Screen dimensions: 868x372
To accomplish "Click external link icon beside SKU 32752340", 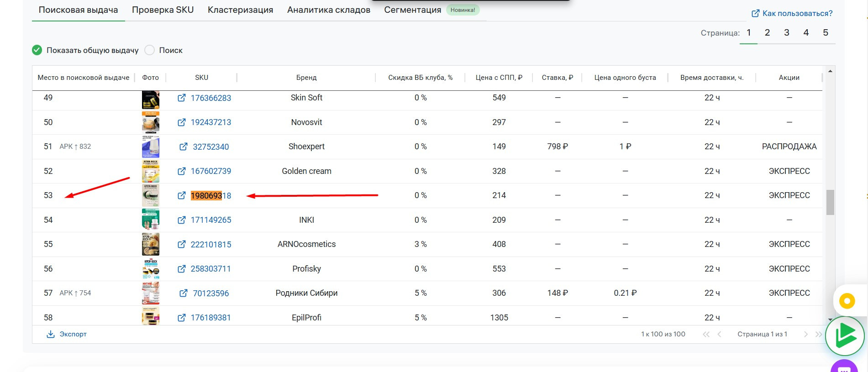I will pyautogui.click(x=183, y=147).
